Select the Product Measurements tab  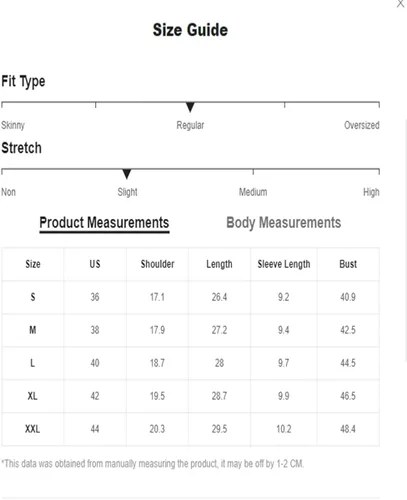point(104,223)
